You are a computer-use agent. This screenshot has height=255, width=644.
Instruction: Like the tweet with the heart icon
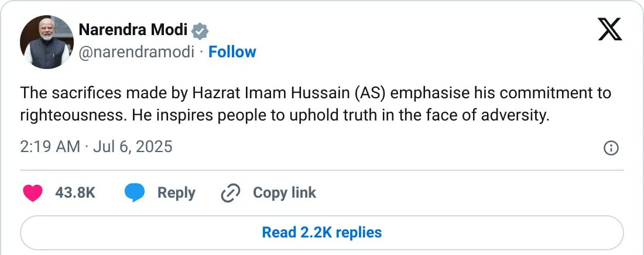click(32, 193)
